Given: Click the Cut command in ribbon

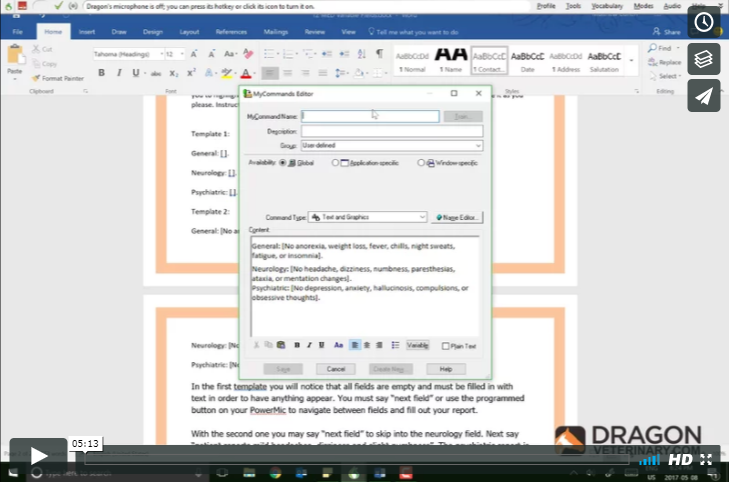Looking at the screenshot, I should tap(42, 49).
